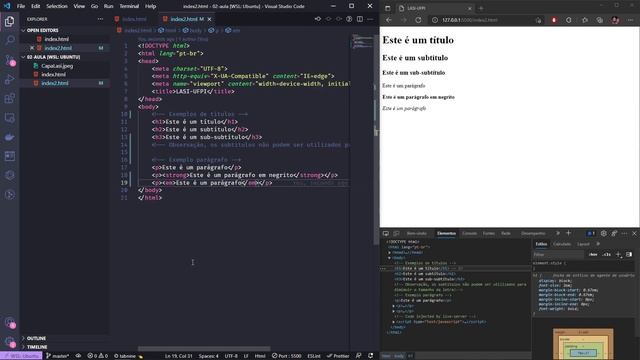Toggle :hov element state panel
This screenshot has height=360, width=640.
click(593, 254)
